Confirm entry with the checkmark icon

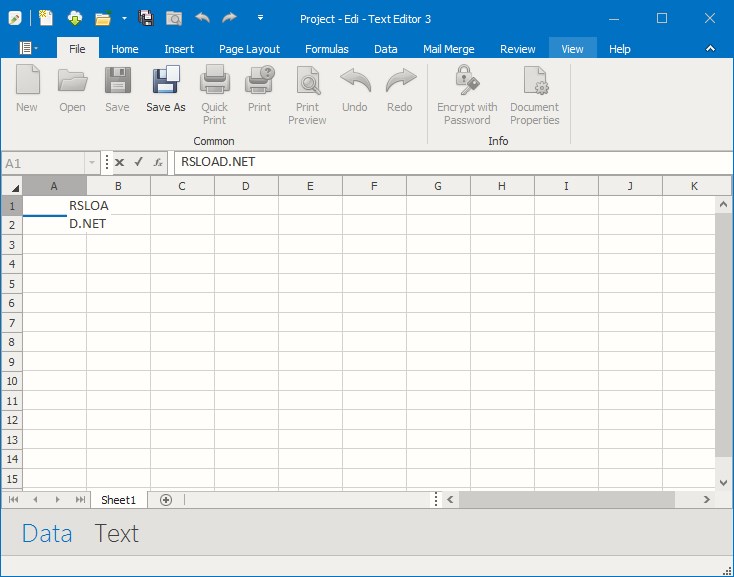pyautogui.click(x=138, y=162)
